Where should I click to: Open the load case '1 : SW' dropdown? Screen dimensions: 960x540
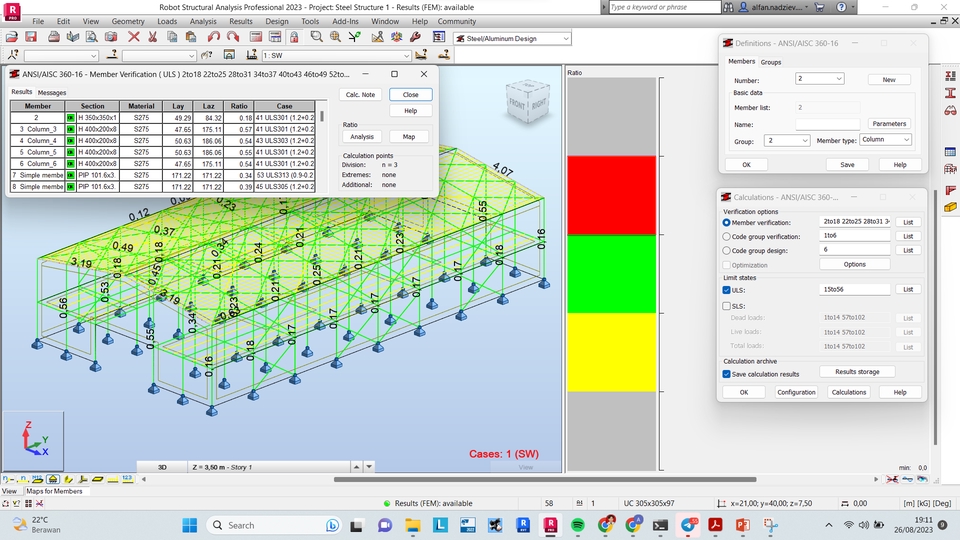(405, 55)
